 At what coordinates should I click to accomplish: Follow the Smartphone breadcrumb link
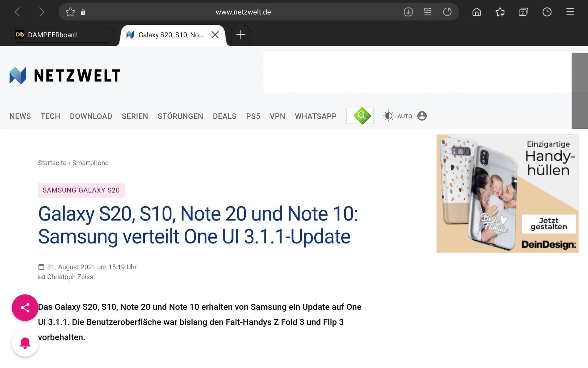[91, 163]
